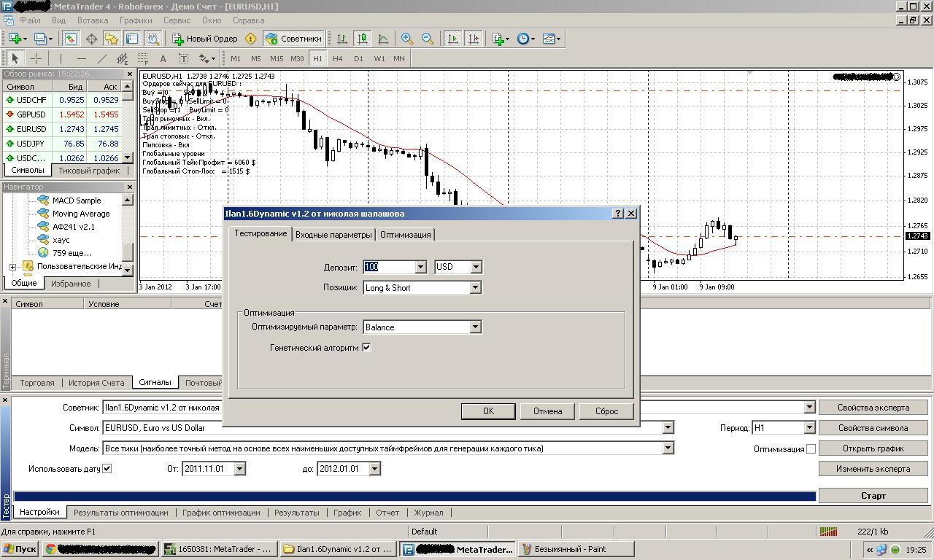This screenshot has height=560, width=934.
Task: Zoom out on the chart
Action: click(428, 39)
